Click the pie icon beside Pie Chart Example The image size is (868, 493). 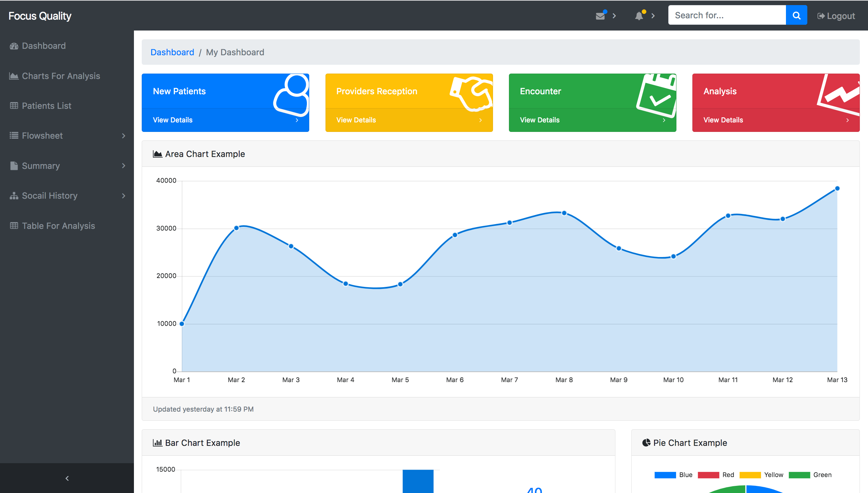tap(646, 443)
